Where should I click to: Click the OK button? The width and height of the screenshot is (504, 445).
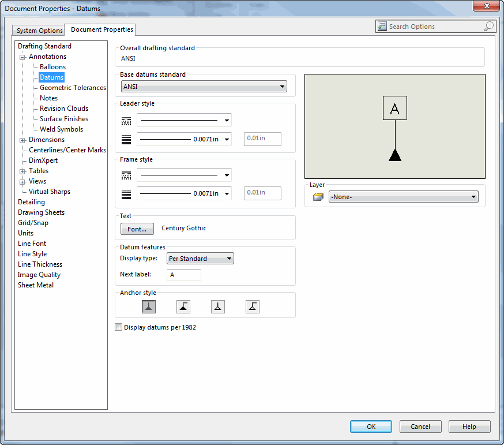click(x=371, y=427)
